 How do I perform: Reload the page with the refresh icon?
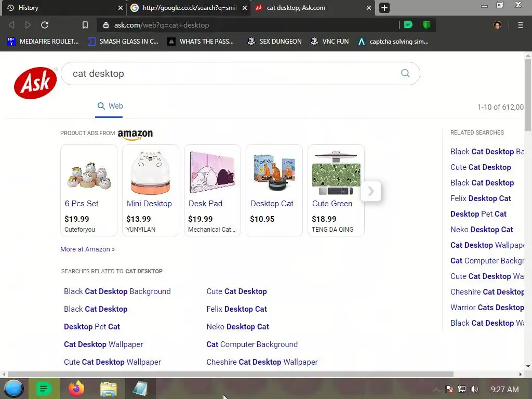45,25
